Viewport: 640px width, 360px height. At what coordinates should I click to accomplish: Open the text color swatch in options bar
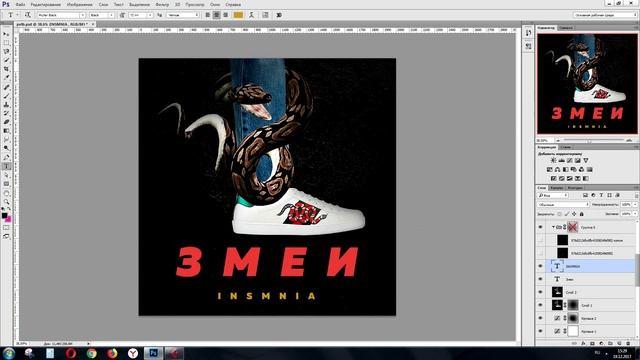(238, 15)
